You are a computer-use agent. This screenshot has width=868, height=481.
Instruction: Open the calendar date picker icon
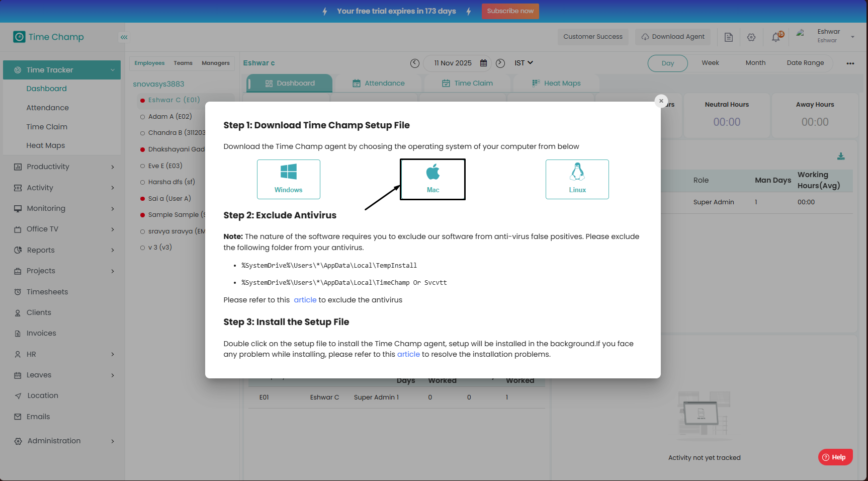[484, 63]
